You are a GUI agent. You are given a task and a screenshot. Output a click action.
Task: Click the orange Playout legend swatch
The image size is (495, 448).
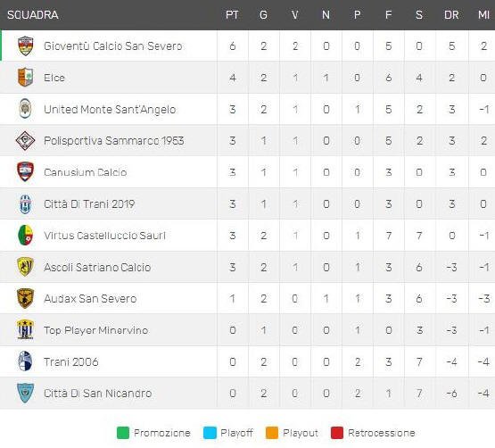click(272, 433)
